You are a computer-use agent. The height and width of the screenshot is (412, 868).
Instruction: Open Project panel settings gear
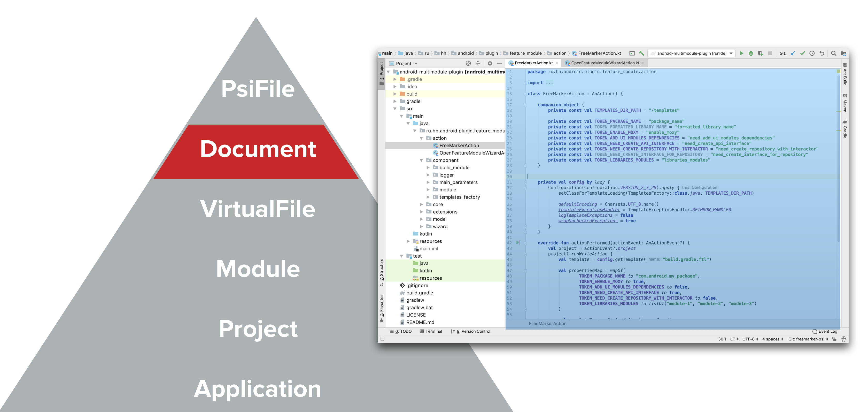(490, 63)
